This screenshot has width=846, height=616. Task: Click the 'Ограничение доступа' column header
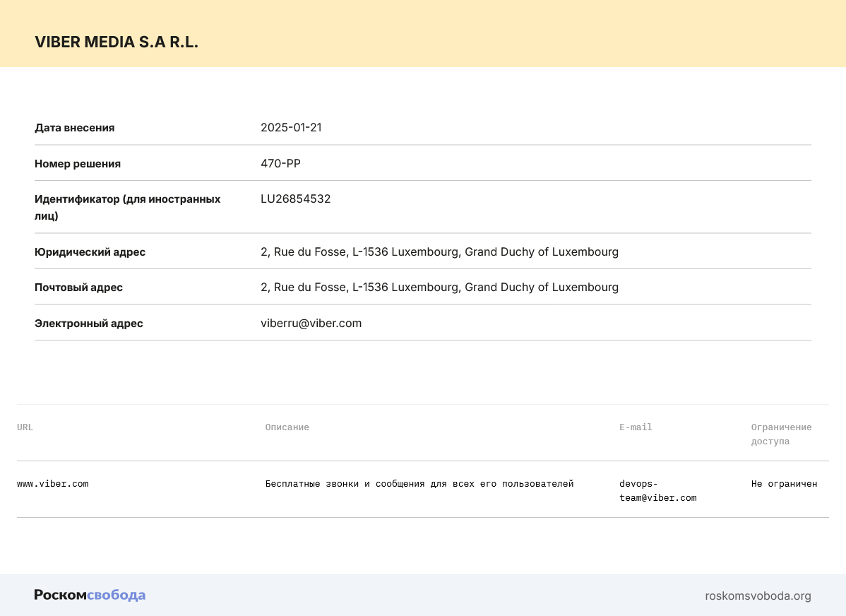(781, 434)
